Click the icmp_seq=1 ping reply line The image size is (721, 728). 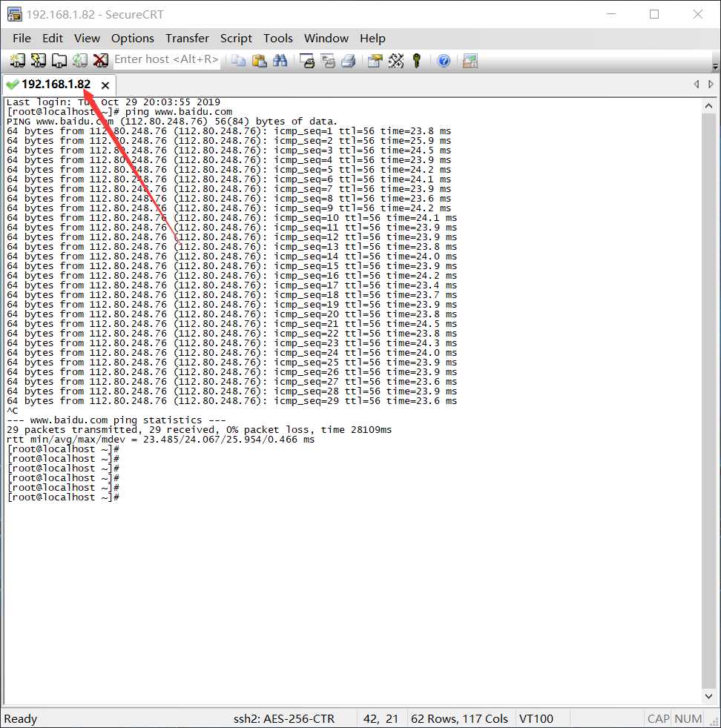228,131
